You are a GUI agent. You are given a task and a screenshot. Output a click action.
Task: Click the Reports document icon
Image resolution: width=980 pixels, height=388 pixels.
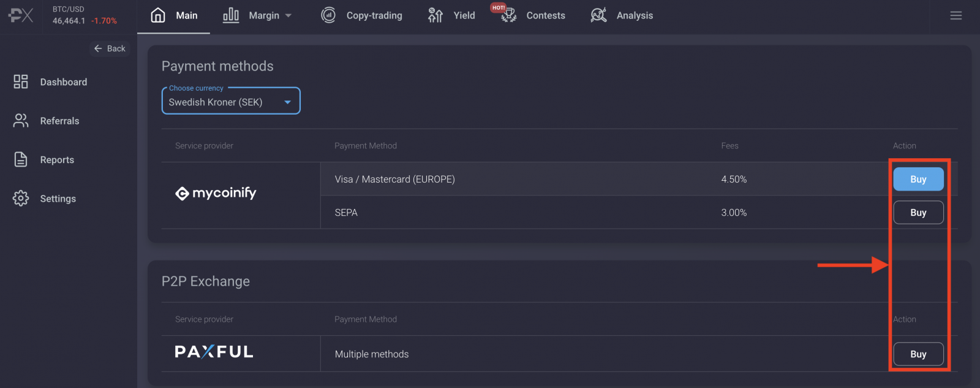point(21,159)
